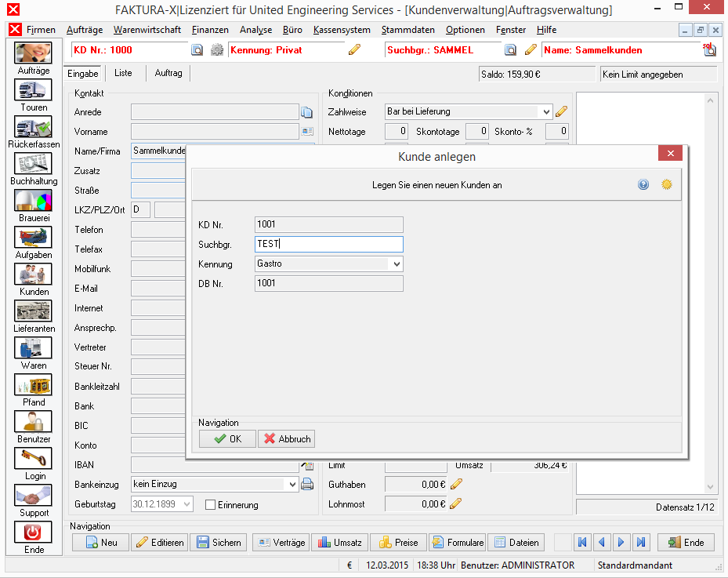
Task: Open the Bankeinzug dropdown
Action: [x=292, y=484]
